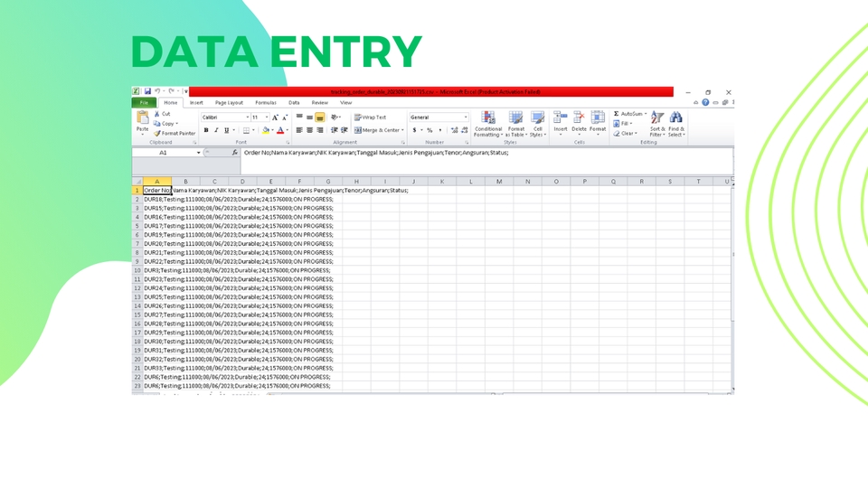
Task: Click the Paste clipboard icon
Action: pyautogui.click(x=142, y=117)
